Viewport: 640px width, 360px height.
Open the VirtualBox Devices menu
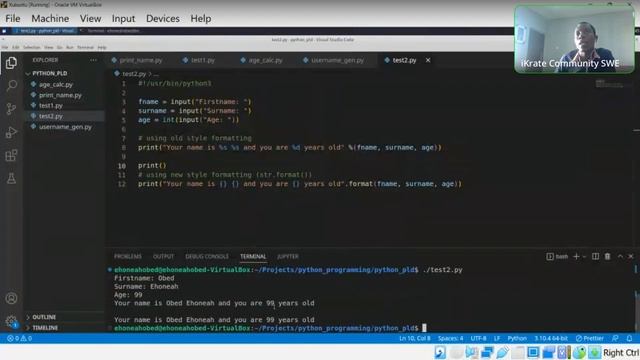pyautogui.click(x=162, y=18)
